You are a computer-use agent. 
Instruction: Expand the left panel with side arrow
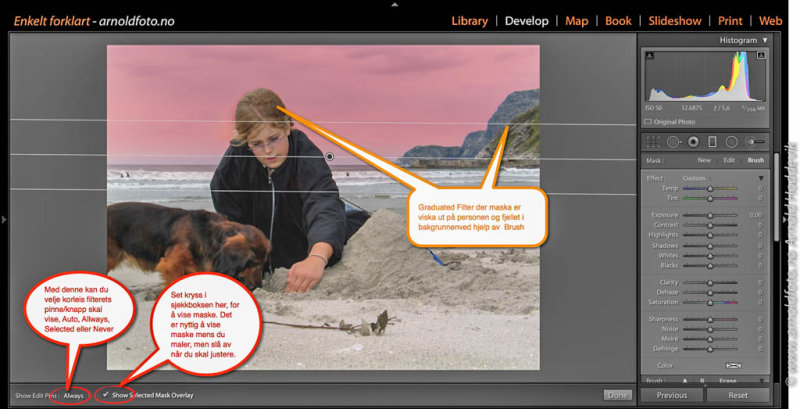click(4, 220)
